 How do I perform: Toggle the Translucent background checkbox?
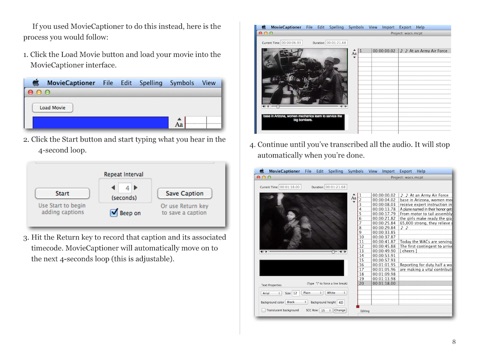click(x=263, y=310)
